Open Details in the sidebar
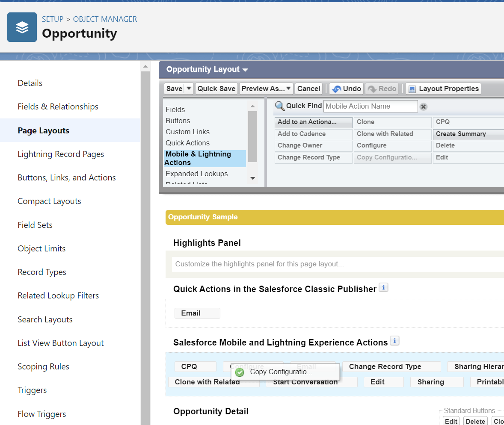The image size is (504, 425). tap(30, 83)
